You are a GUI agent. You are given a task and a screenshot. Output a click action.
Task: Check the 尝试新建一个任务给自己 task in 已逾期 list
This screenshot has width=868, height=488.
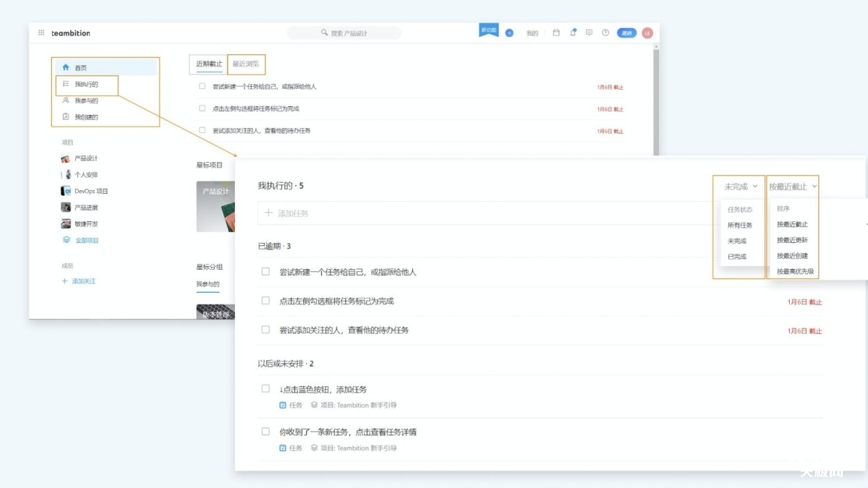point(265,272)
